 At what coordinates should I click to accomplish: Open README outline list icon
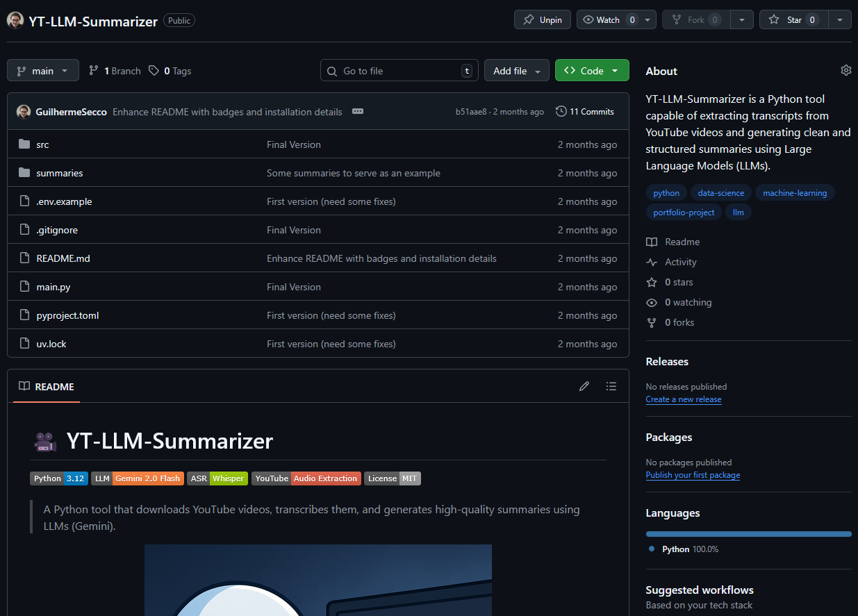tap(611, 386)
